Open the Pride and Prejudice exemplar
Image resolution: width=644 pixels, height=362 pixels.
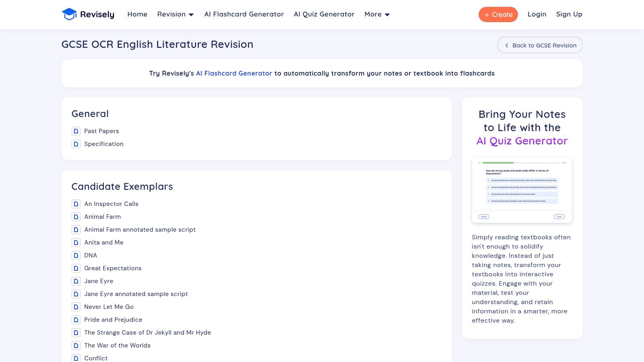(113, 320)
